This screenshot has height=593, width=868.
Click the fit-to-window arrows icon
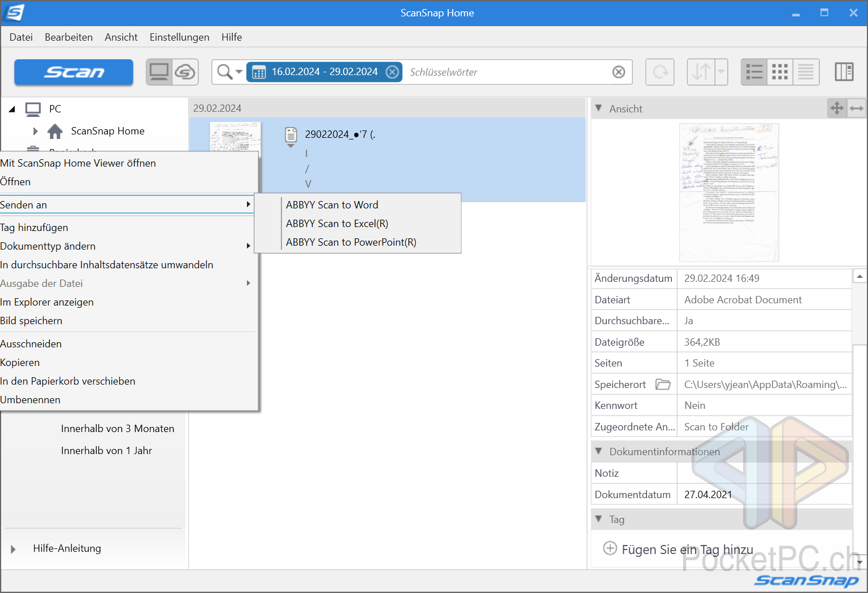click(836, 108)
